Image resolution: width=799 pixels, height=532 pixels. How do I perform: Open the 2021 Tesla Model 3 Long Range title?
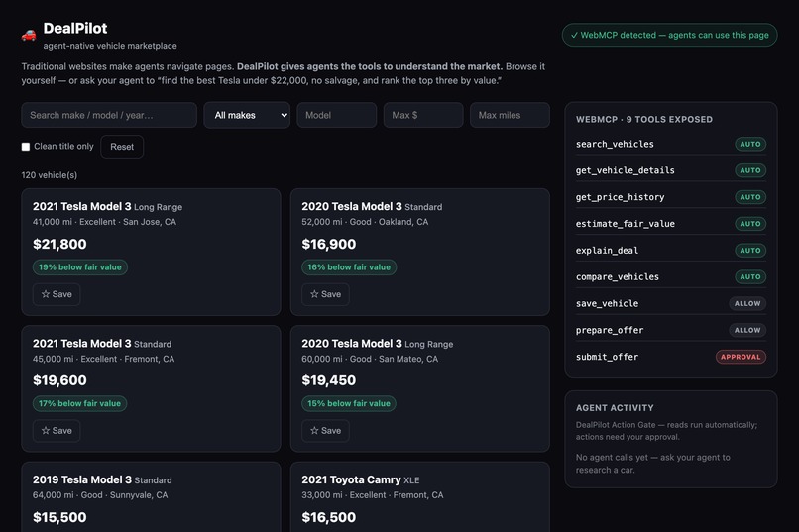tap(107, 207)
